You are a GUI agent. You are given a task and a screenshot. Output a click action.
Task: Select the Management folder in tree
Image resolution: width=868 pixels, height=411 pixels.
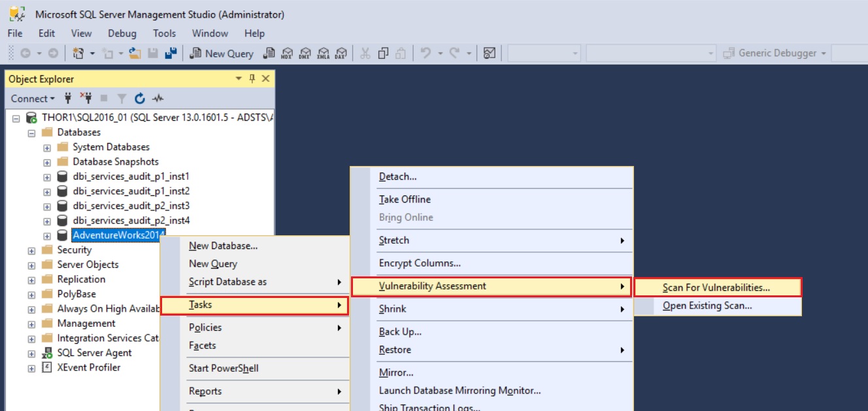(86, 323)
